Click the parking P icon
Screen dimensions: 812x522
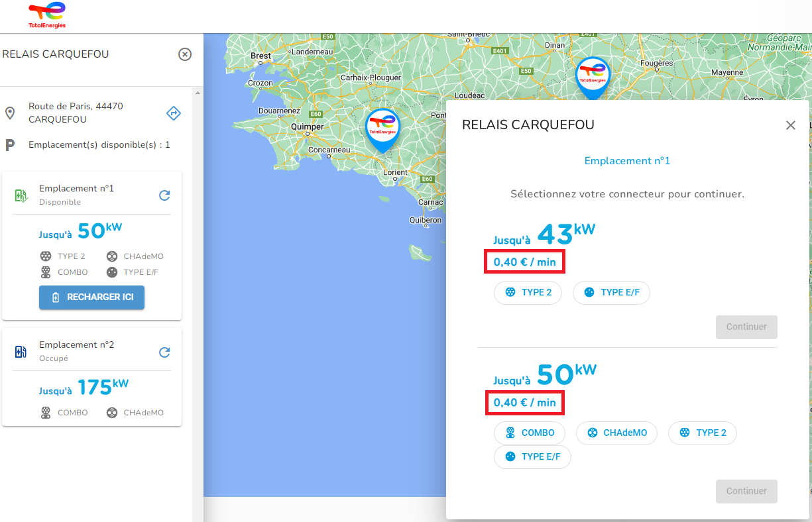coord(10,144)
